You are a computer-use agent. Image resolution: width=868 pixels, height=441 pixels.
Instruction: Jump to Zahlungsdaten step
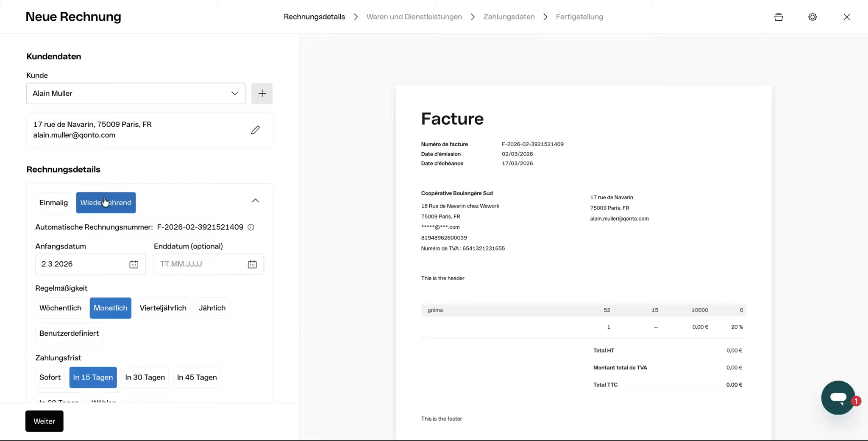[509, 17]
